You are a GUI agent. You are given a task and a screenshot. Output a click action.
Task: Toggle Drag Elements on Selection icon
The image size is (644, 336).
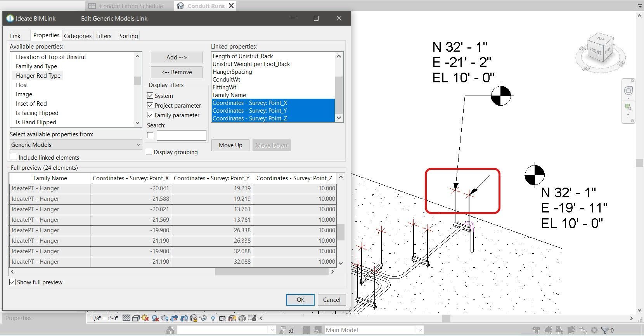[x=583, y=330]
